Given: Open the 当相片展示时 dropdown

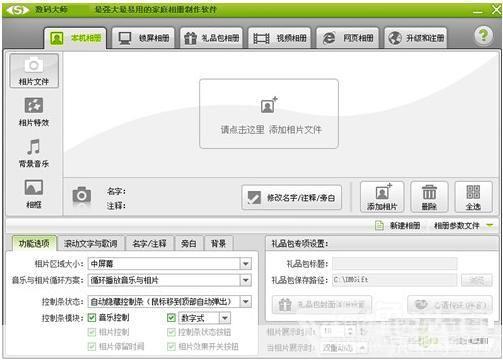Looking at the screenshot, I should 344,348.
